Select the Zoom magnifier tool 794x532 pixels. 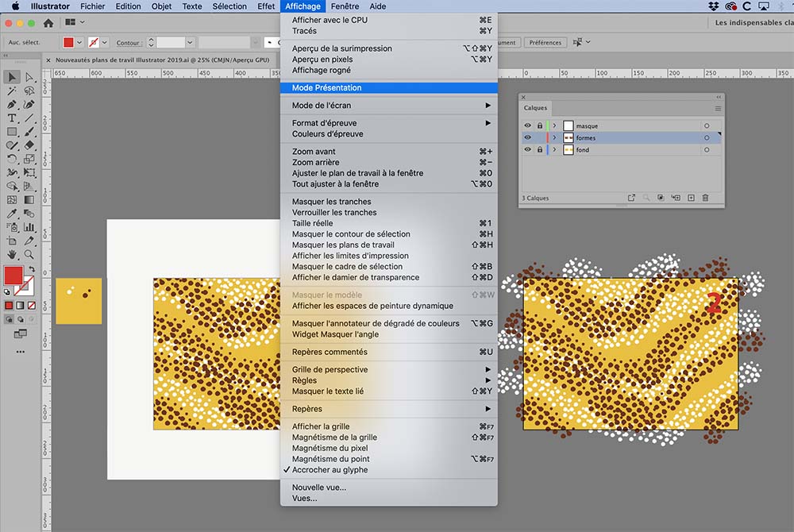[29, 254]
